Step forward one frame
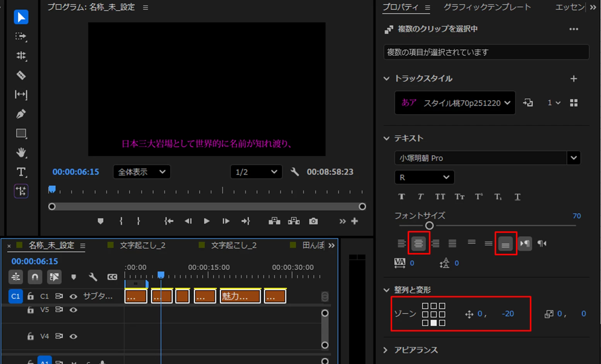 tap(226, 221)
